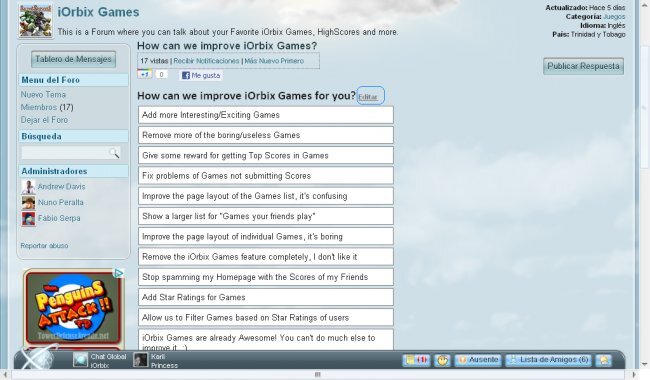Click the iOrbix Games forum avatar image

[x=36, y=20]
